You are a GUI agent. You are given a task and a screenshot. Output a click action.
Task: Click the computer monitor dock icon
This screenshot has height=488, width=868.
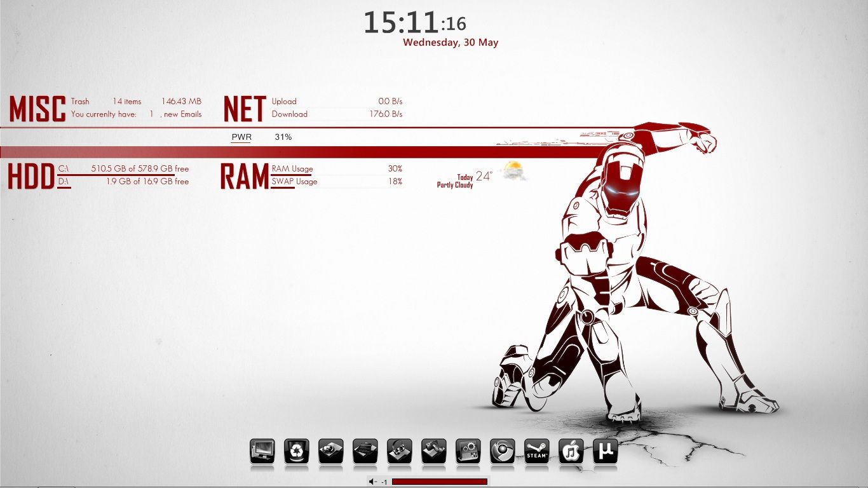pyautogui.click(x=261, y=452)
